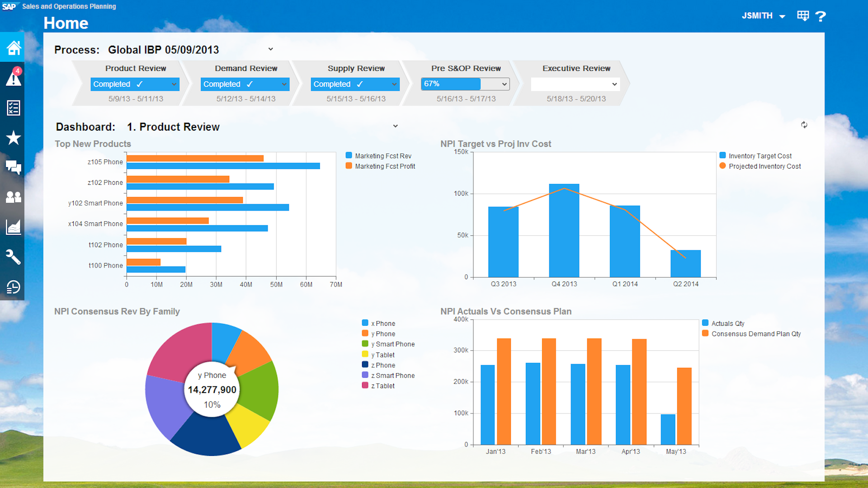Click the refresh dashboard icon
Viewport: 868px width, 488px height.
coord(804,125)
